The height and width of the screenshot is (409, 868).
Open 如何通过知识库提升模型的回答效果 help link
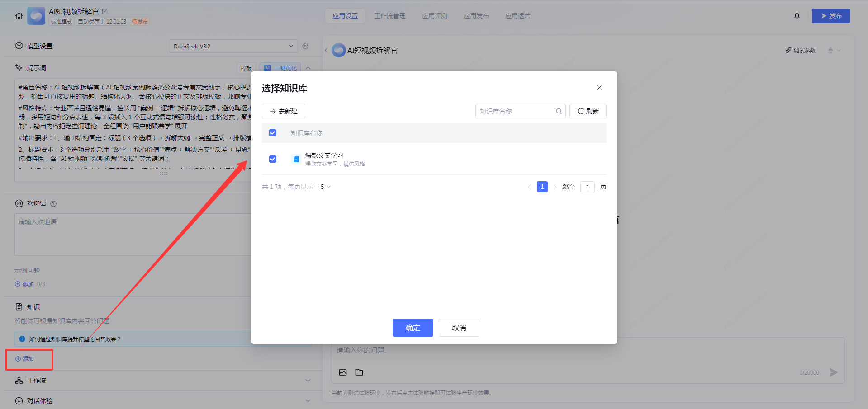[75, 339]
